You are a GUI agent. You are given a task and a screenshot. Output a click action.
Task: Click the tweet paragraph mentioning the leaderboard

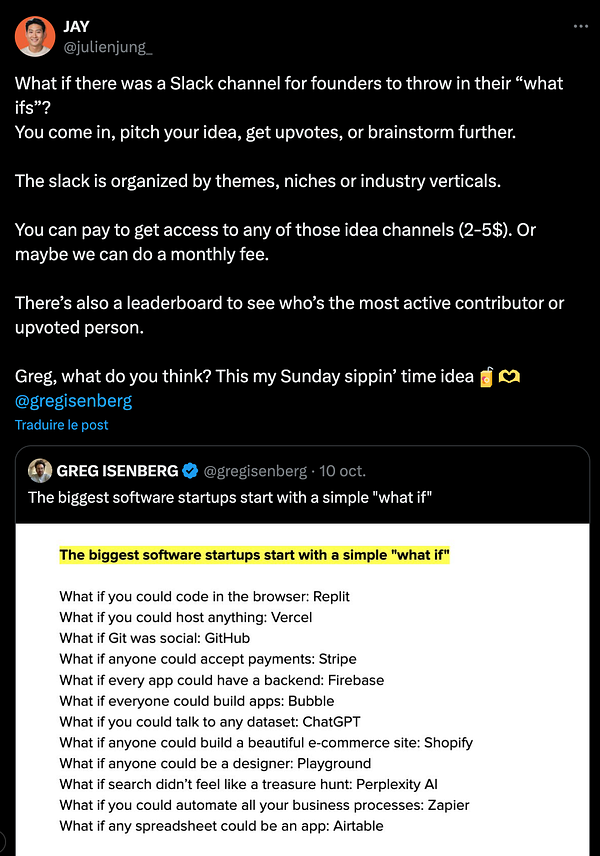point(289,315)
